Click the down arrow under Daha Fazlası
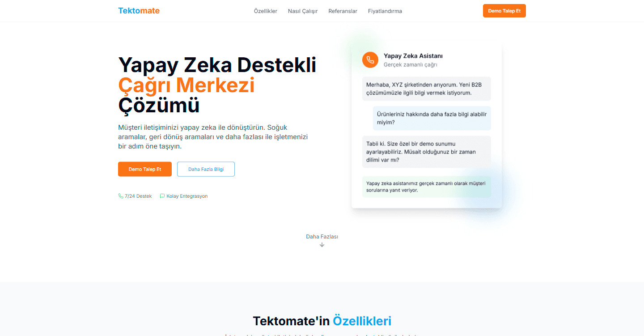 [x=322, y=245]
